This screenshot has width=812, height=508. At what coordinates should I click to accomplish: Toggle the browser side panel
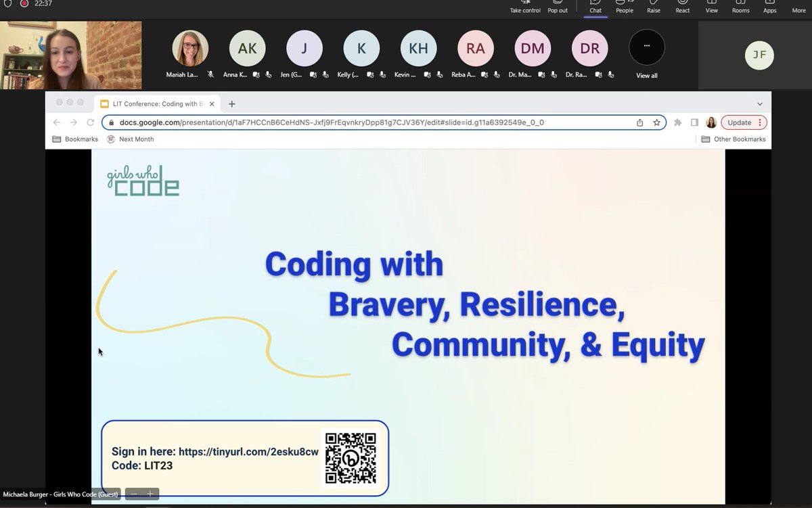click(695, 122)
